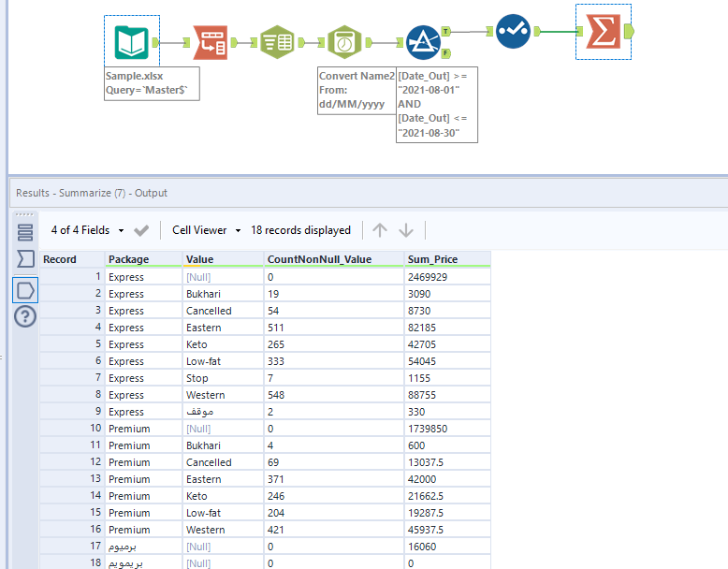
Task: Click the blue Select tool with checkmark
Action: pyautogui.click(x=513, y=31)
